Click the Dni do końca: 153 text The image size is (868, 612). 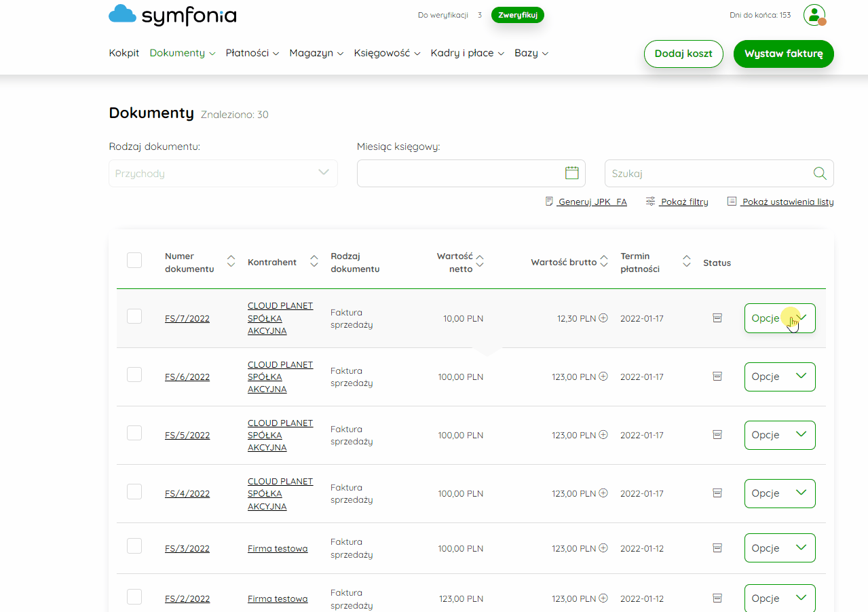click(x=760, y=15)
